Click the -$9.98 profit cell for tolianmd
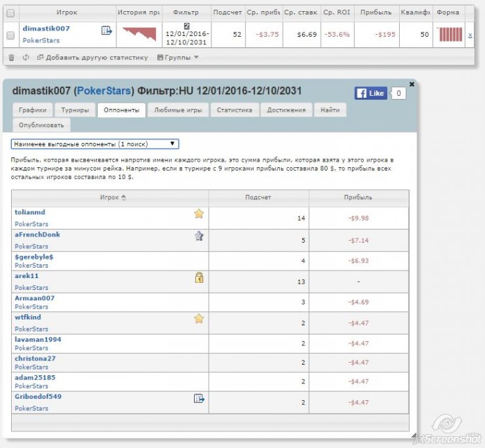Image resolution: width=485 pixels, height=448 pixels. click(358, 218)
